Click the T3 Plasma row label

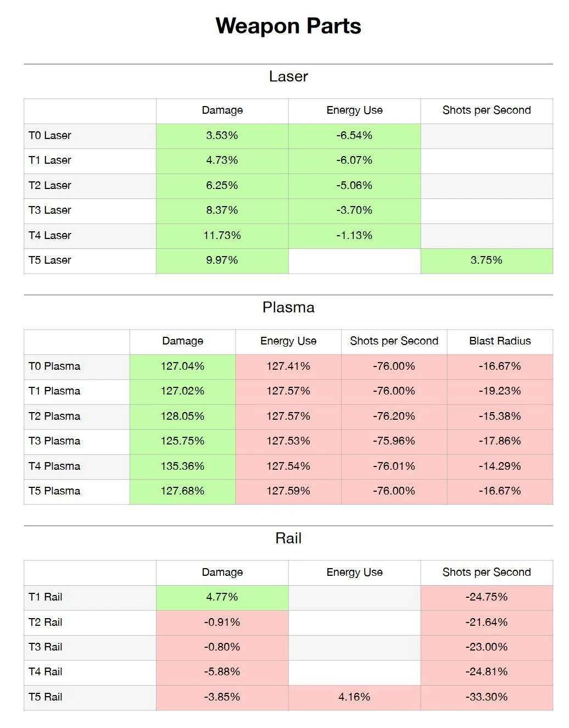pyautogui.click(x=54, y=441)
